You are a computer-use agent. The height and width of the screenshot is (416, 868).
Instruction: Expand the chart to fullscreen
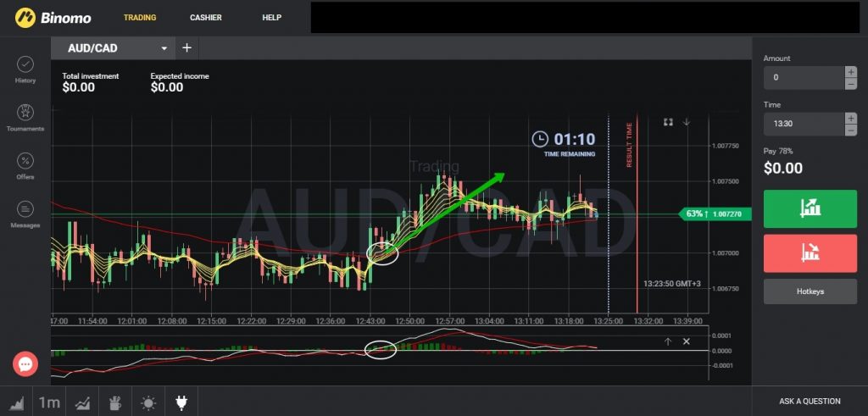click(x=668, y=122)
